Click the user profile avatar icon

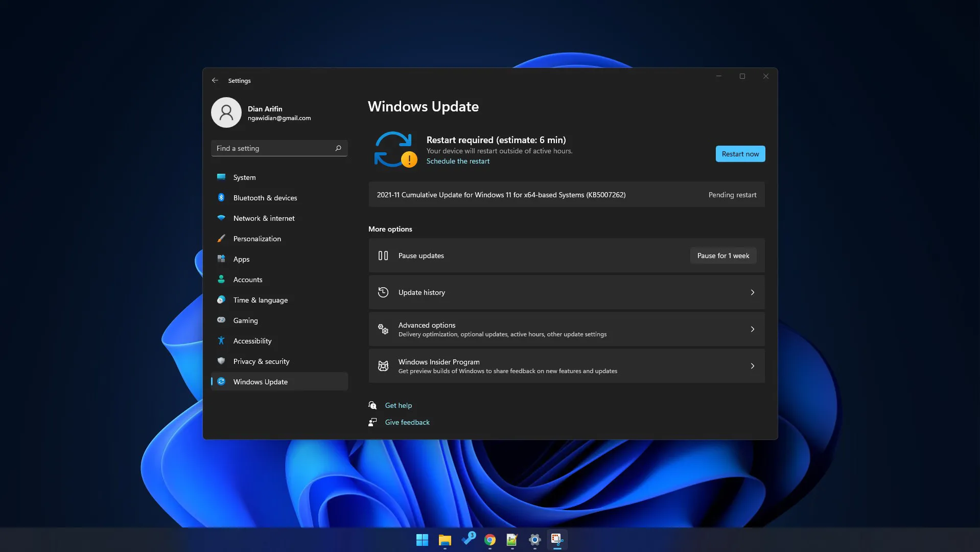tap(226, 112)
